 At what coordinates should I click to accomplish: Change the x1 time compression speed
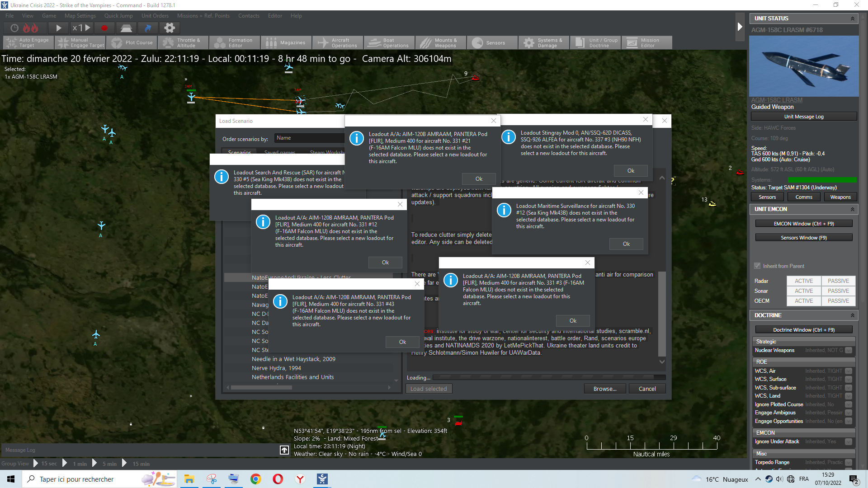[81, 28]
